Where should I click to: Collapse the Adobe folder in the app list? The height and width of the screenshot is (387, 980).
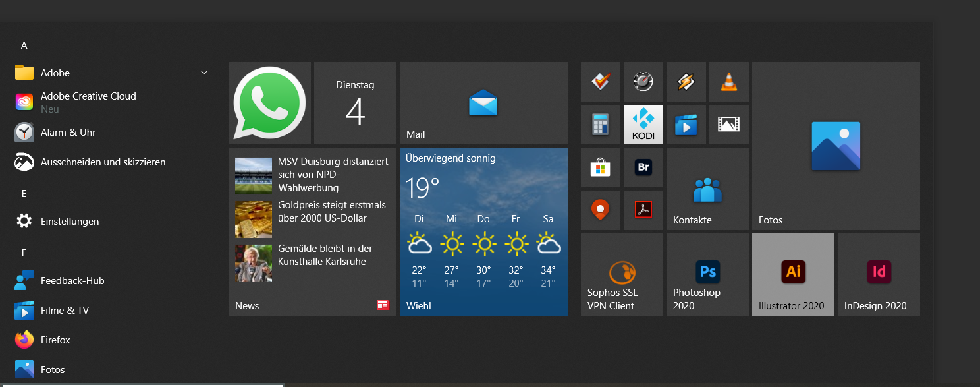pos(204,73)
